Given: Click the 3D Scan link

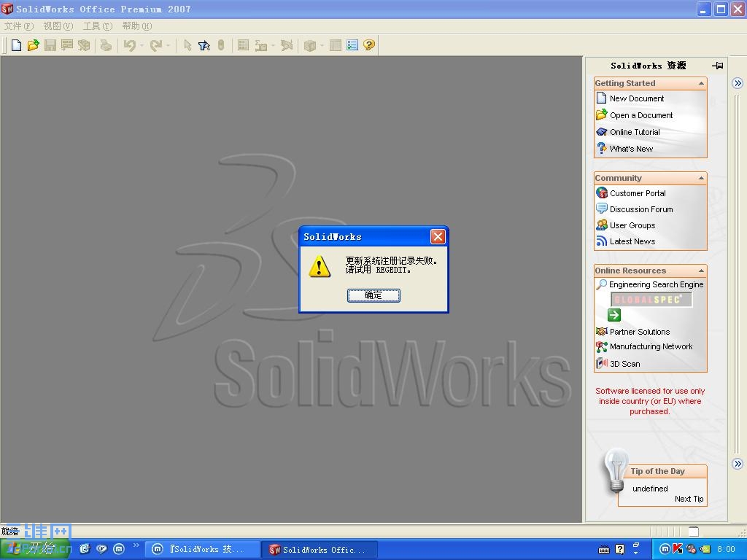Looking at the screenshot, I should click(x=624, y=364).
